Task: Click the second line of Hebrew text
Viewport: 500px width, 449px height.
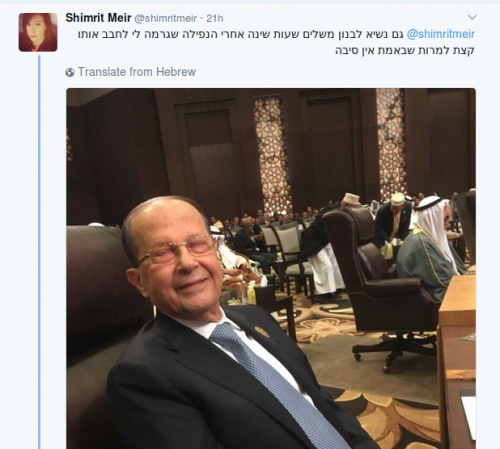Action: point(405,50)
